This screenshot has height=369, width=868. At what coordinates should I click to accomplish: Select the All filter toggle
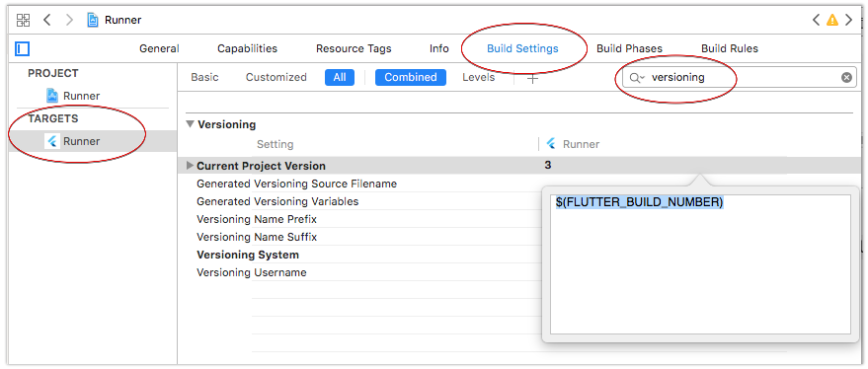(x=340, y=78)
